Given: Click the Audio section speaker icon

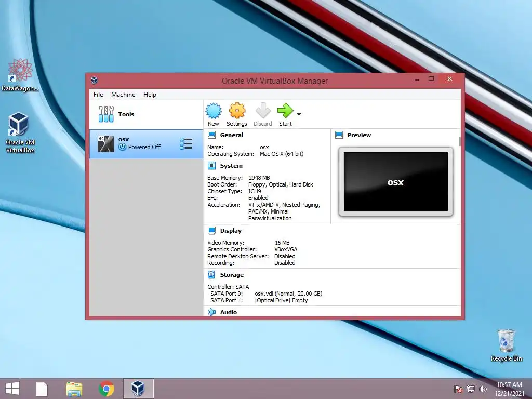Looking at the screenshot, I should [x=212, y=312].
